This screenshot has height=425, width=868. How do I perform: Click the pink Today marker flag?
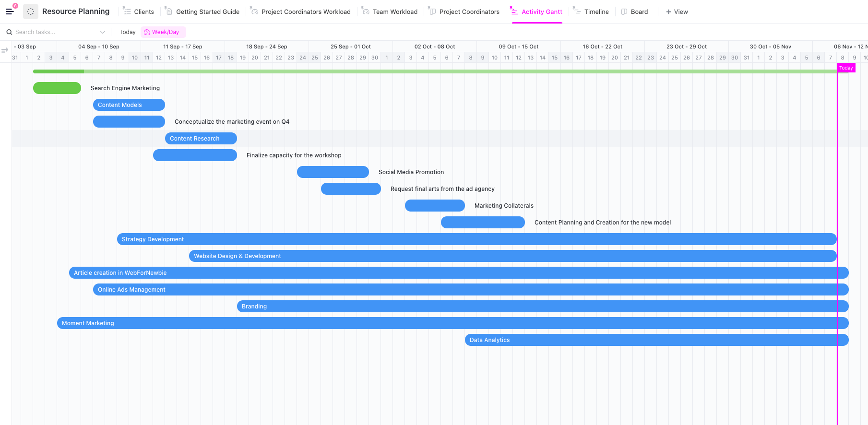[846, 68]
